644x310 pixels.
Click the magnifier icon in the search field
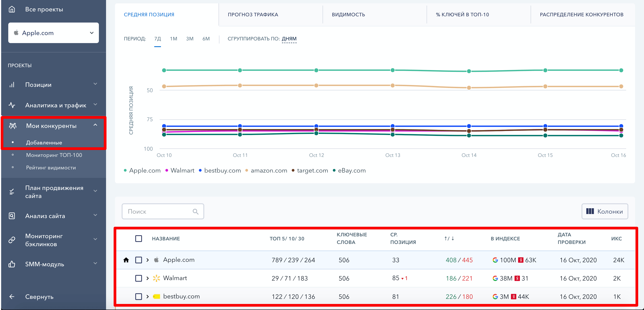pos(196,212)
